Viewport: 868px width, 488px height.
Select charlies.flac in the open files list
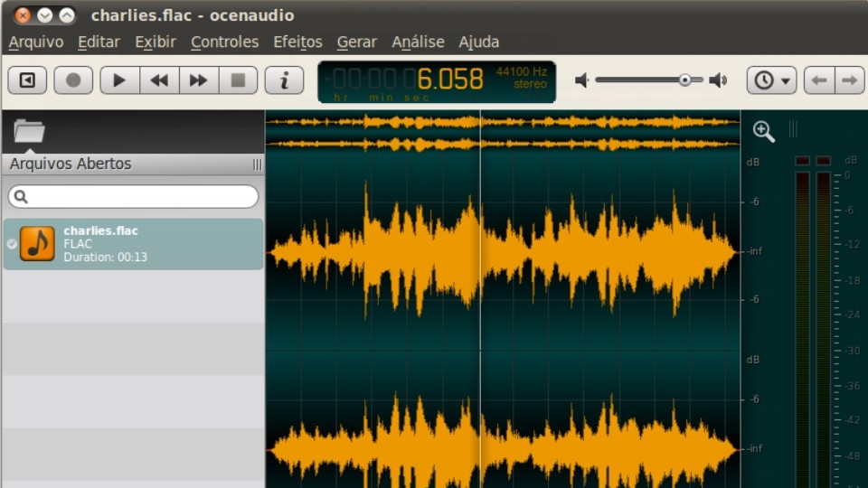[134, 244]
